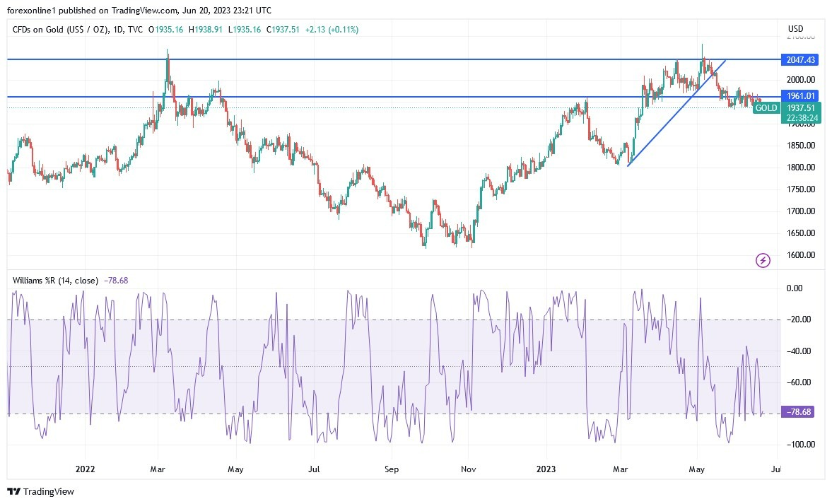Select the purple -78.68 indicator value label
The height and width of the screenshot is (504, 832).
(797, 411)
